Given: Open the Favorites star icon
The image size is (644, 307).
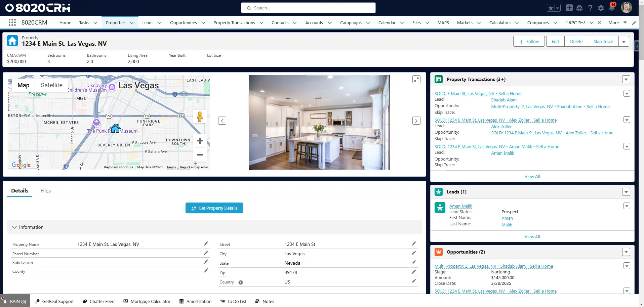Looking at the screenshot, I should click(550, 8).
